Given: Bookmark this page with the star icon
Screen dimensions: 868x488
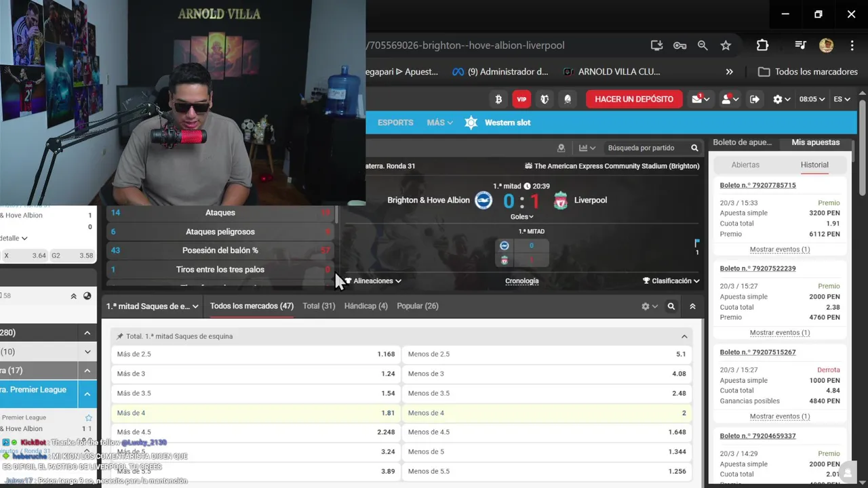Looking at the screenshot, I should (x=726, y=45).
